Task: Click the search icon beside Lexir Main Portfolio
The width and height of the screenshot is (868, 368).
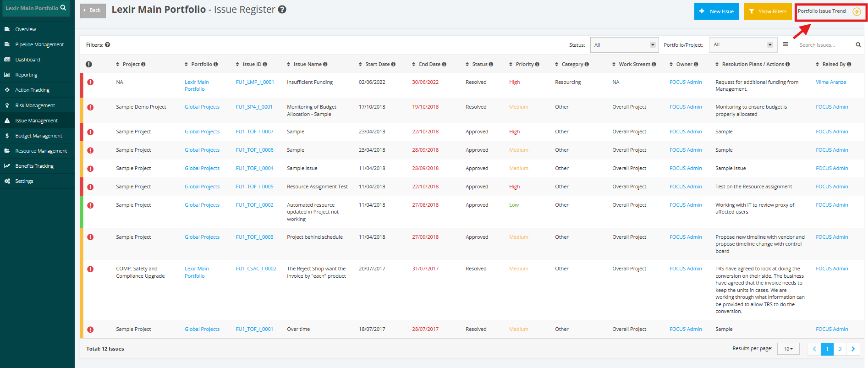Action: 63,8
